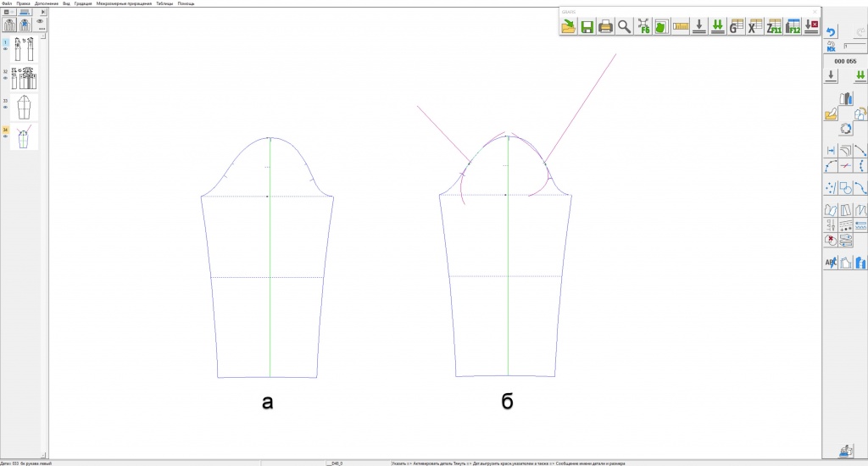The height and width of the screenshot is (466, 868).
Task: Expand the three-dots options in left panel
Action: pyautogui.click(x=42, y=28)
